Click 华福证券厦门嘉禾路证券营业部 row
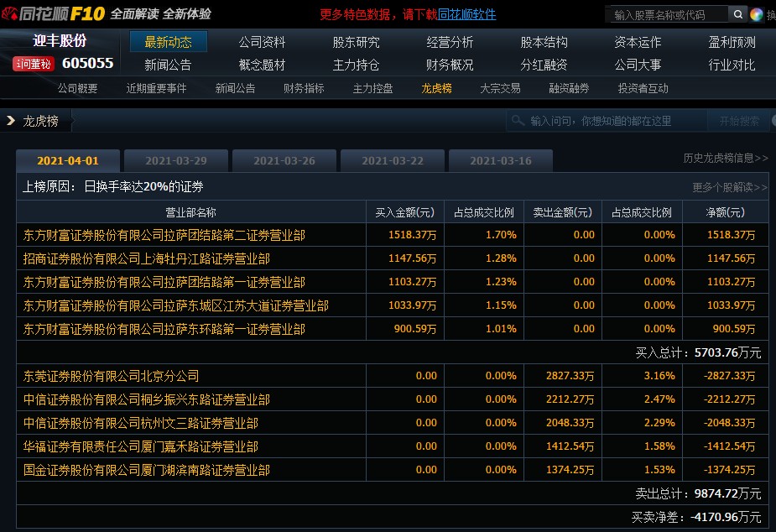This screenshot has width=776, height=532. click(393, 446)
